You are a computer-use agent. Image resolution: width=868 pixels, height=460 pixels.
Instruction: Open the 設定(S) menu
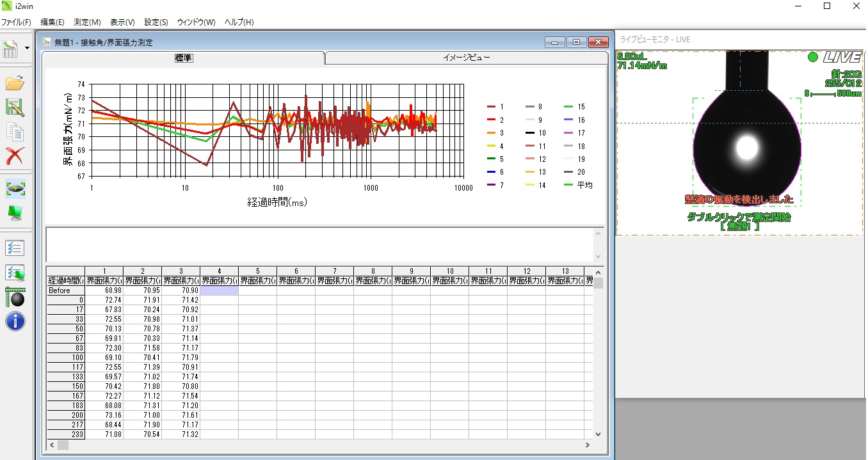156,22
